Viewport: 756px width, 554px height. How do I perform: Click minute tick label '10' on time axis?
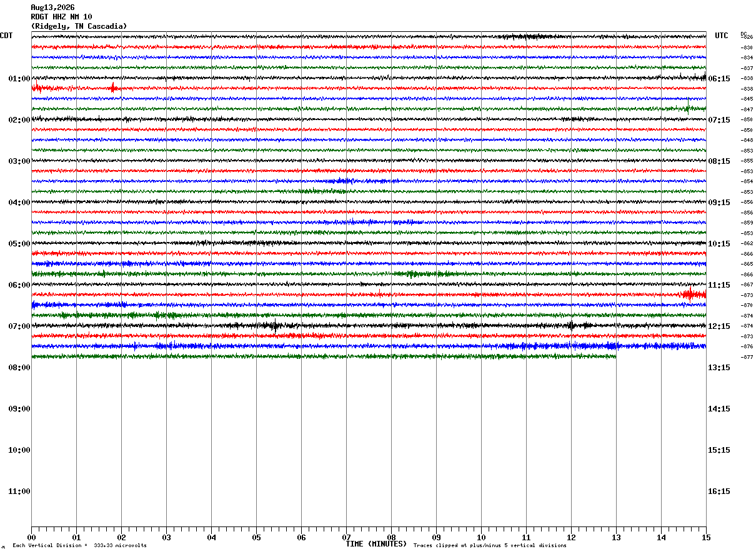(481, 537)
